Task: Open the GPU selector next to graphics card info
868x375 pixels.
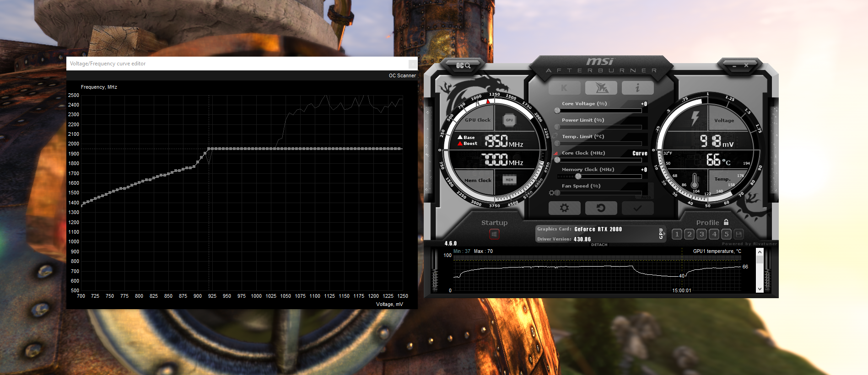Action: coord(661,234)
